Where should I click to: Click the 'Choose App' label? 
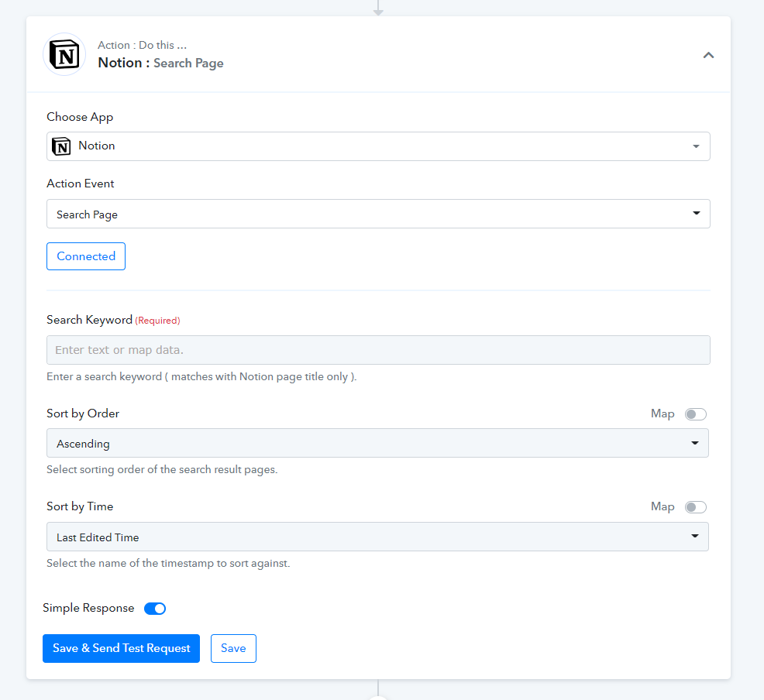[80, 118]
